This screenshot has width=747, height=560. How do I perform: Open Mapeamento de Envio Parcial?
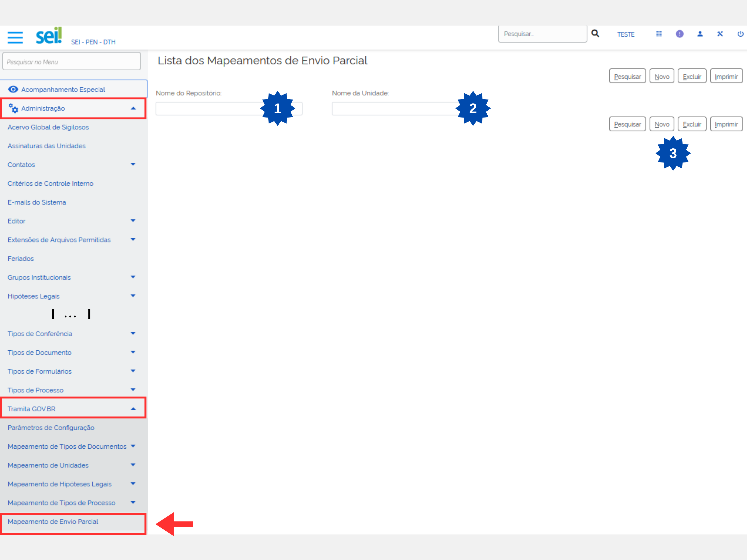(x=53, y=521)
